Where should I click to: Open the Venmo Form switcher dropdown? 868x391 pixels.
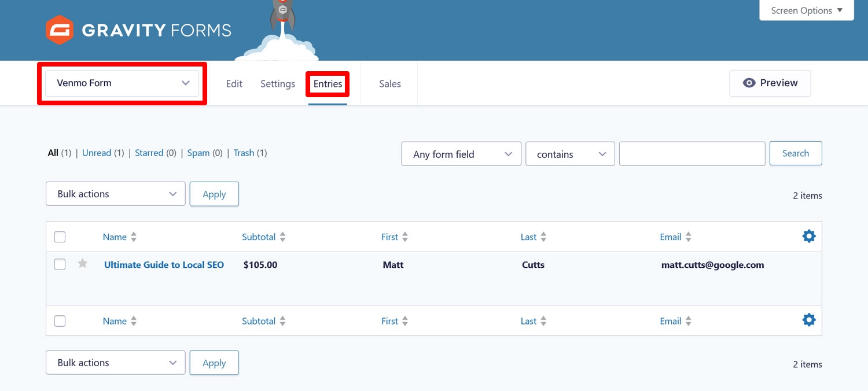[122, 83]
